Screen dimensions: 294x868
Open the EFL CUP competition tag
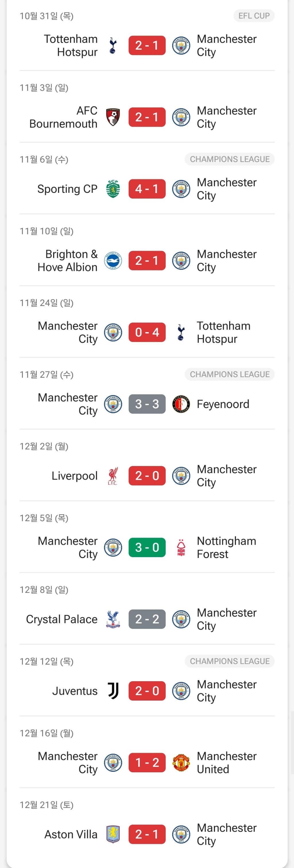254,16
